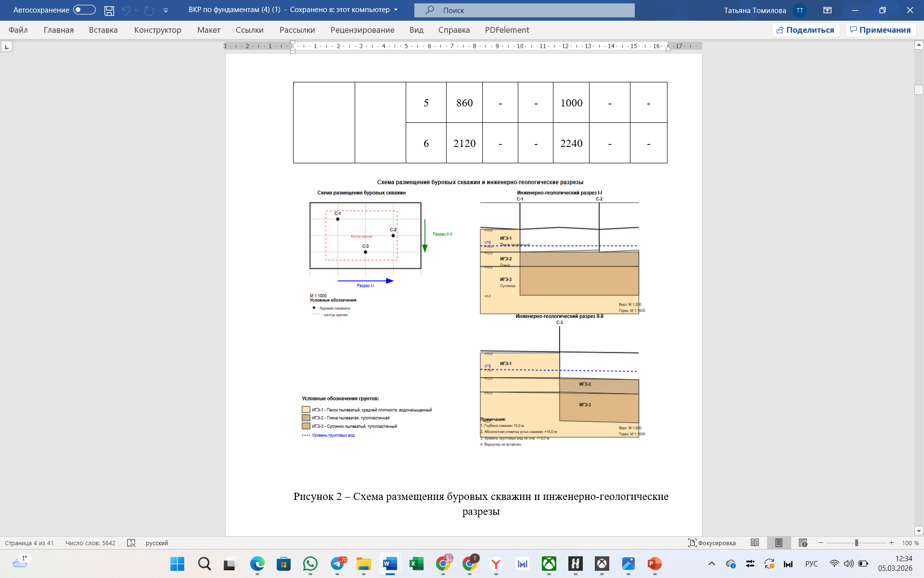Select table cell containing 2120
This screenshot has width=924, height=578.
pos(464,143)
